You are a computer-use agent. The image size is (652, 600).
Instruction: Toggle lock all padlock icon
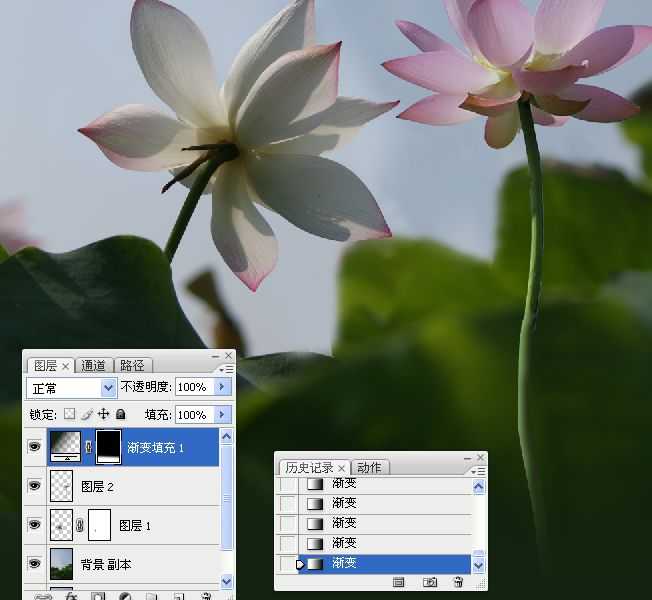tap(121, 414)
